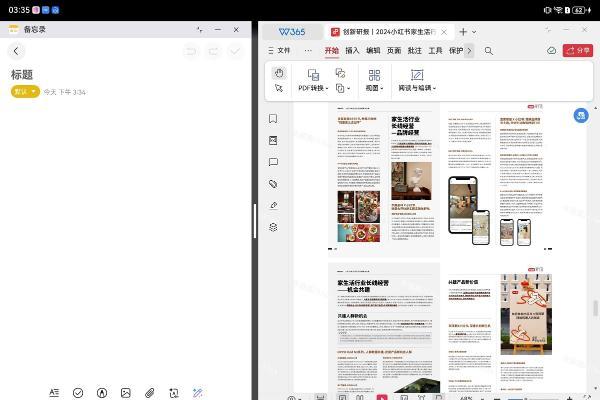Expand the PDF转换 dropdown

pyautogui.click(x=313, y=88)
